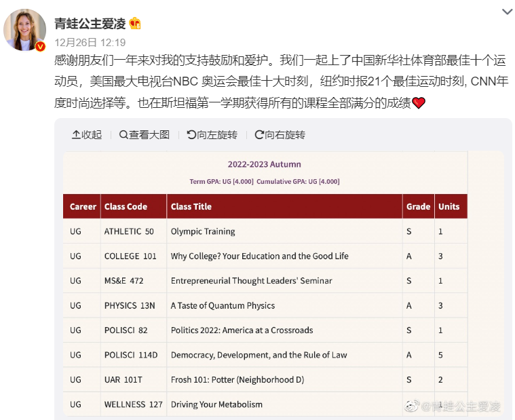Click Frosh 101: Potter (Neighborhood D)

[x=237, y=380]
